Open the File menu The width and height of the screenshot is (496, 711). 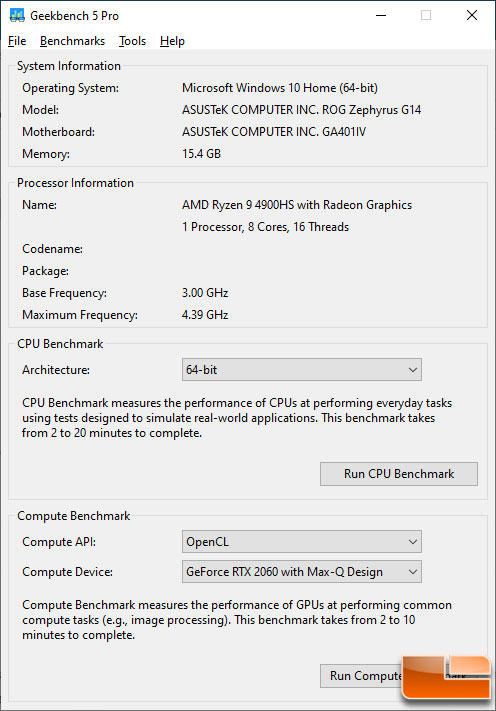pos(17,41)
